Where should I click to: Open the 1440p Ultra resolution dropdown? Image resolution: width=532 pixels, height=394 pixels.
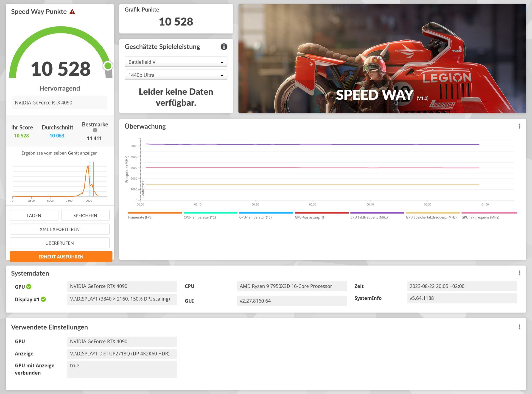[176, 75]
